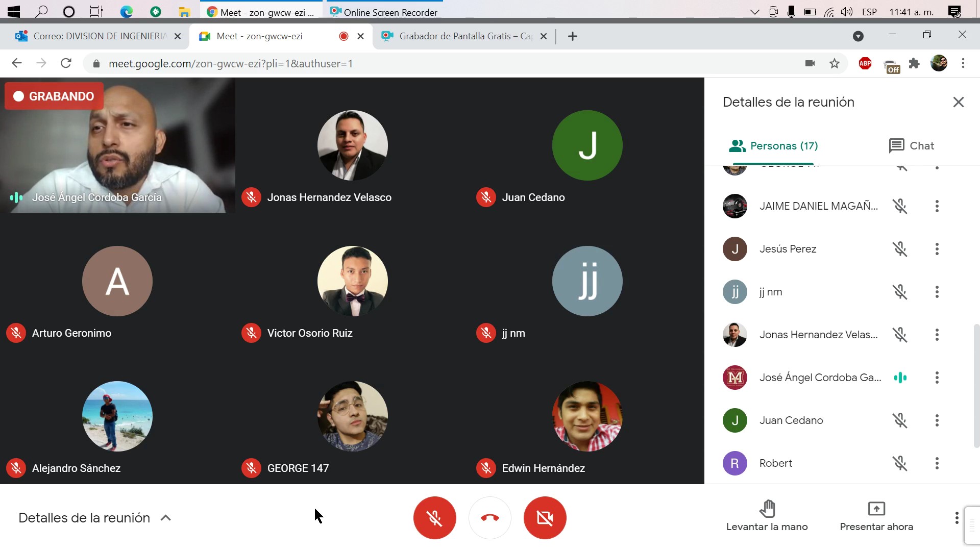The width and height of the screenshot is (980, 551).
Task: Switch to Correo: DIVISION DE INGENIERIA tab
Action: 96,36
